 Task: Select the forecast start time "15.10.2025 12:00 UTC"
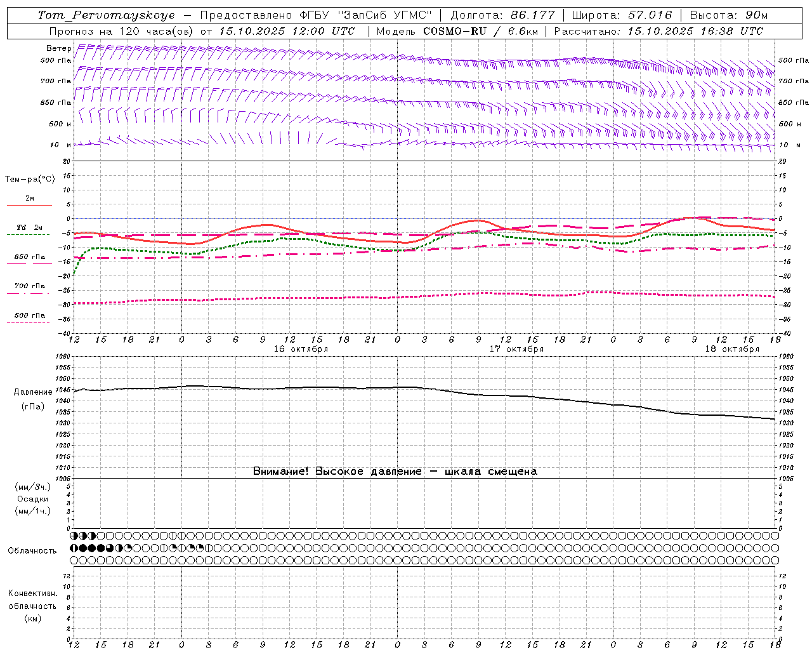point(287,31)
